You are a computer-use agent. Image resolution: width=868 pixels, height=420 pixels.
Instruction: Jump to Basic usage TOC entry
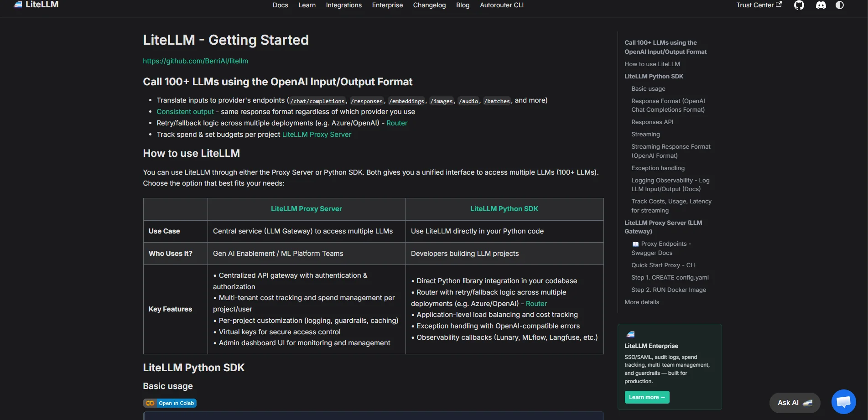pos(648,89)
